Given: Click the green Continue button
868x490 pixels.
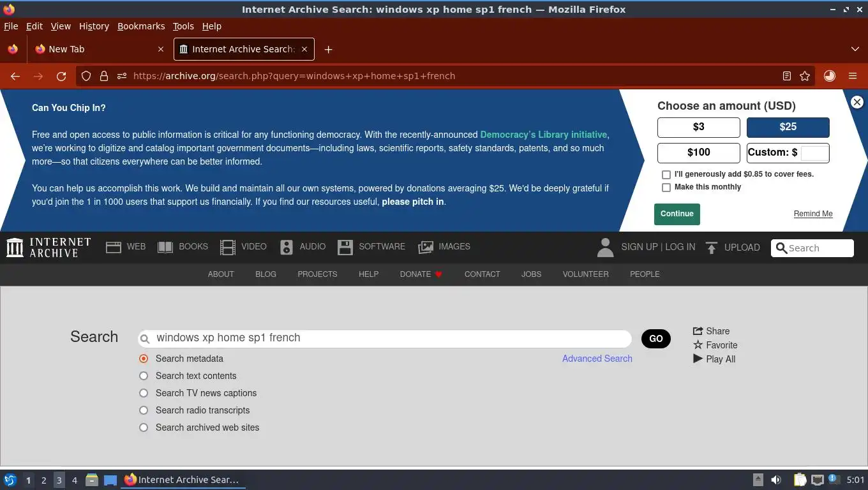Looking at the screenshot, I should click(677, 214).
